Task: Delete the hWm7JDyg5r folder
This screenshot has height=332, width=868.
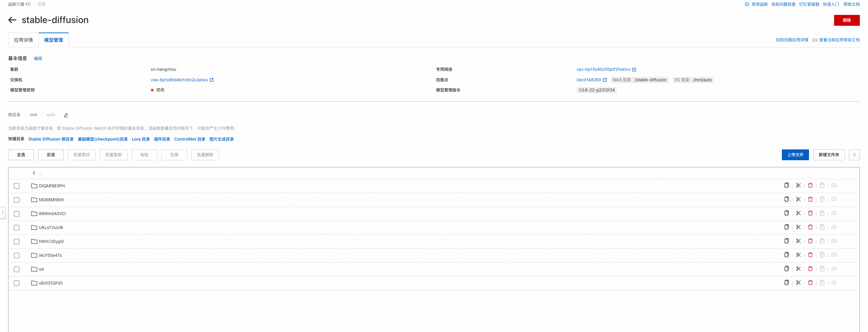Action: pos(810,241)
